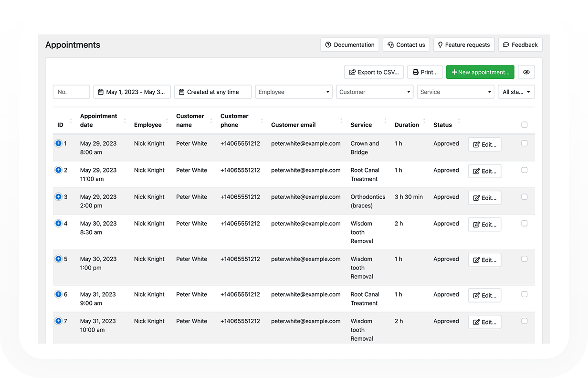Sort table by the Status column arrows
Screen dimensions: 588x378
pos(459,120)
